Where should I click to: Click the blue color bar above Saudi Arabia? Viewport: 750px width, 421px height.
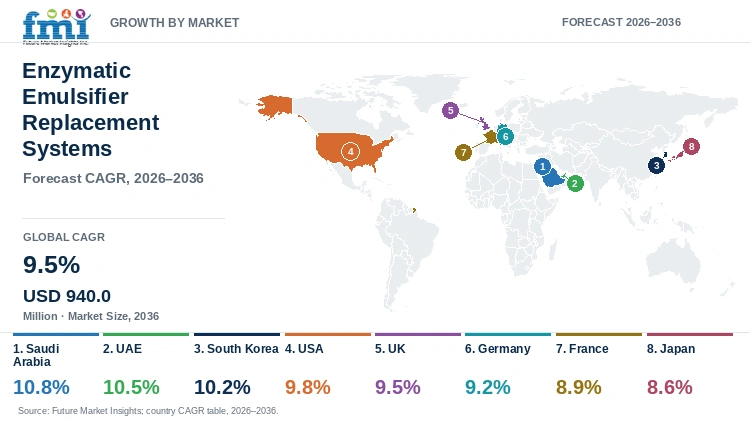click(56, 334)
